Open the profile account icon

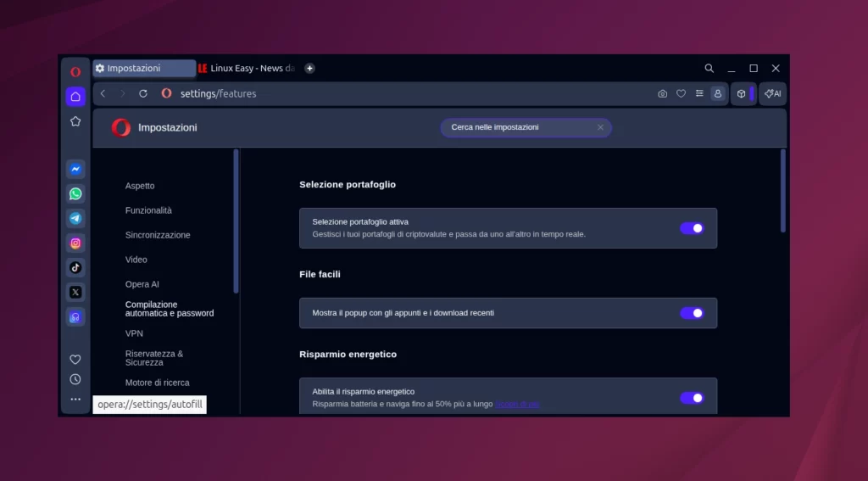coord(717,93)
